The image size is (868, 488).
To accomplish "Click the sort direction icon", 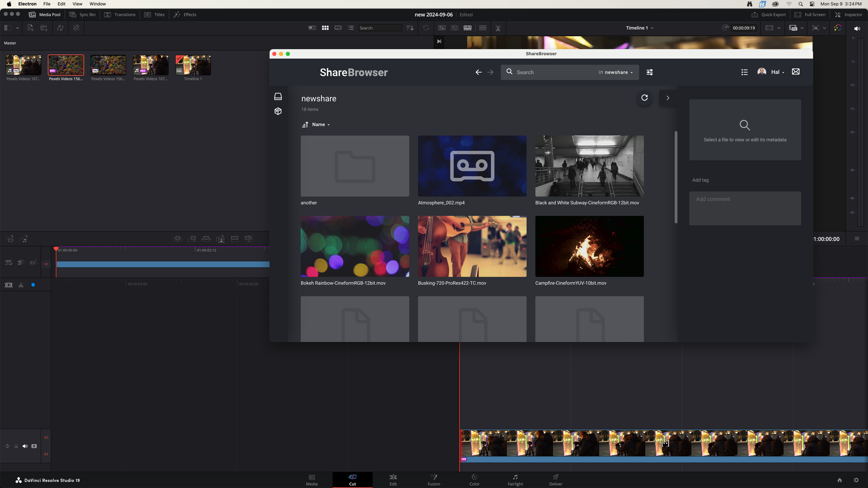I will pos(305,125).
